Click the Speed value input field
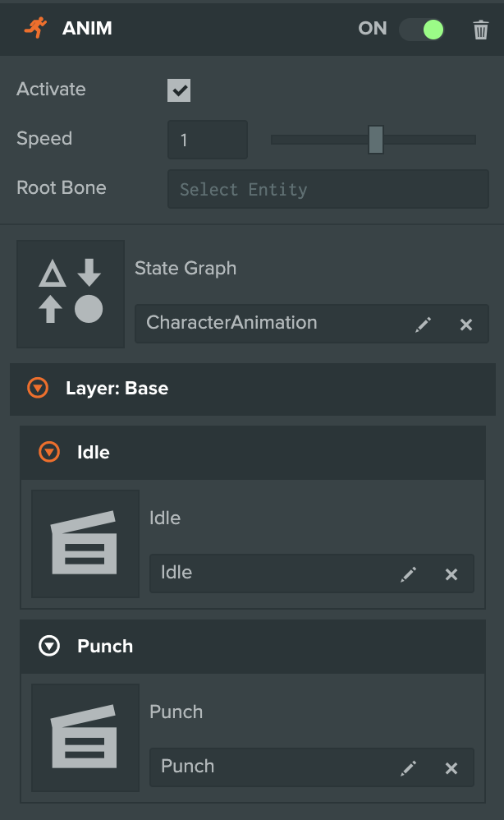Viewport: 504px width, 820px height. pyautogui.click(x=208, y=140)
